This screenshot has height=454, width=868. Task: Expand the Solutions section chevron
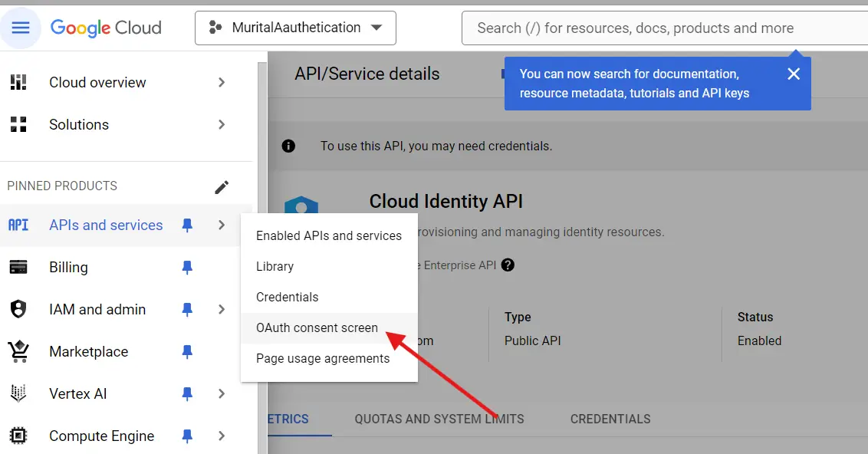pos(222,124)
